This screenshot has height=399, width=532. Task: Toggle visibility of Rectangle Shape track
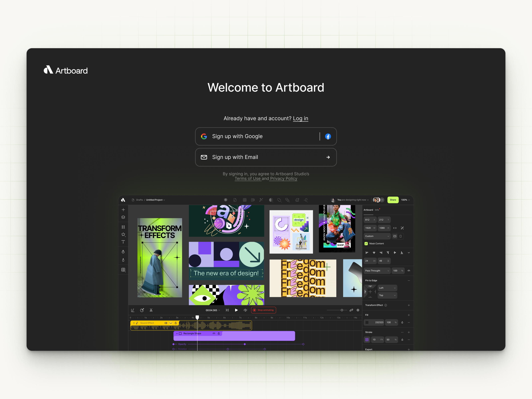(214, 334)
